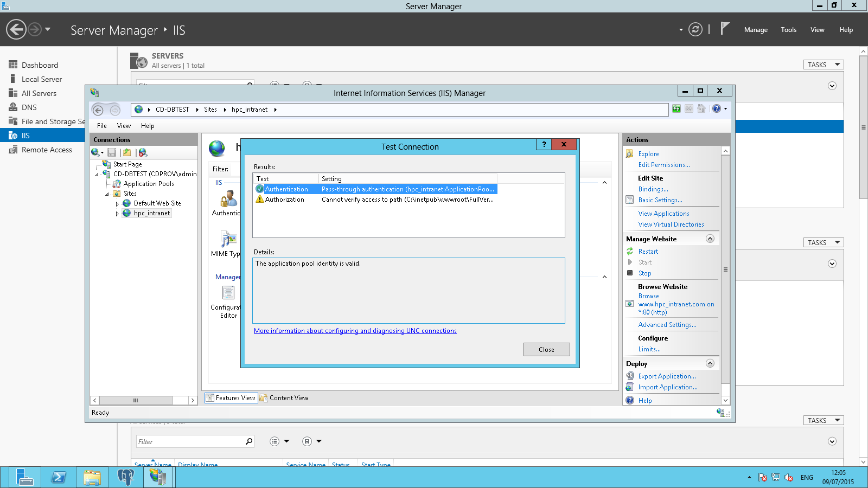868x488 pixels.
Task: Click the Browse website globe icon in Actions
Action: click(x=630, y=304)
